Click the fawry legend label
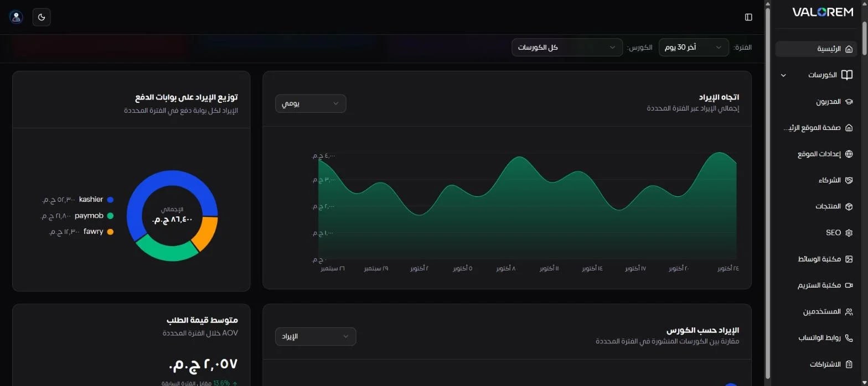The width and height of the screenshot is (868, 386). [x=94, y=231]
